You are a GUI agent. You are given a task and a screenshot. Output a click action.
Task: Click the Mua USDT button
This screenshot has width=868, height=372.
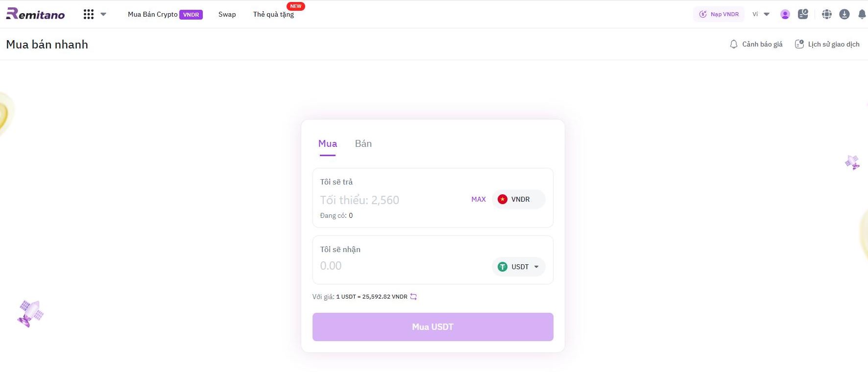tap(433, 327)
